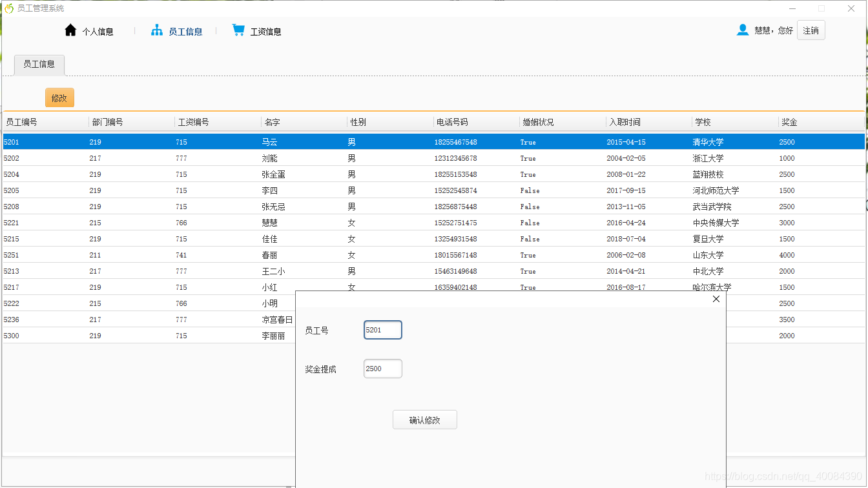Click school cell 清华大学
The height and width of the screenshot is (488, 868).
point(708,142)
